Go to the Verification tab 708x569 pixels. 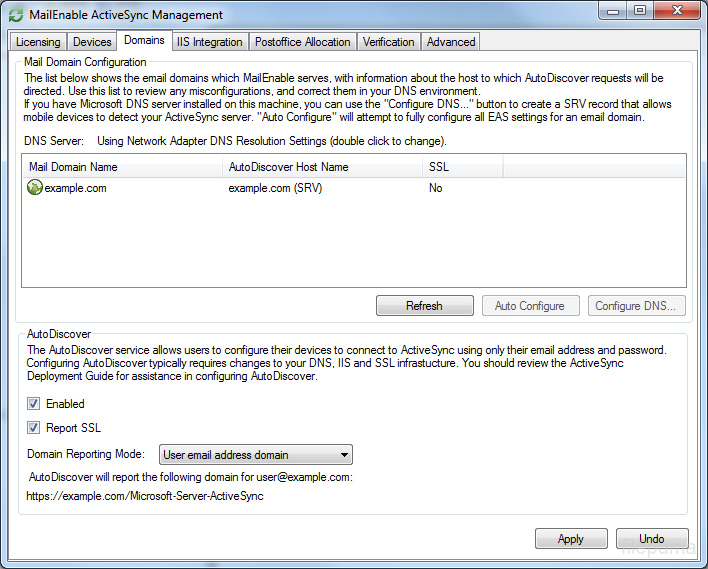(x=388, y=42)
